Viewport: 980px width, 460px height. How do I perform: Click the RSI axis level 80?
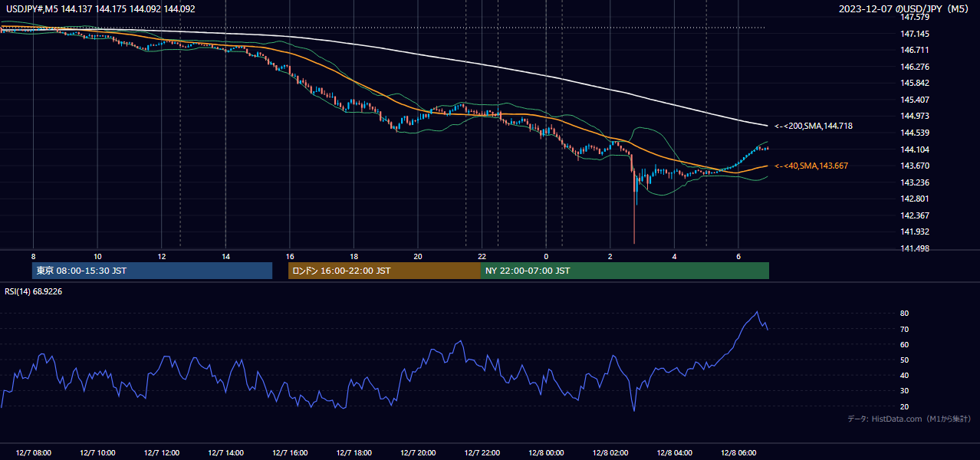905,313
